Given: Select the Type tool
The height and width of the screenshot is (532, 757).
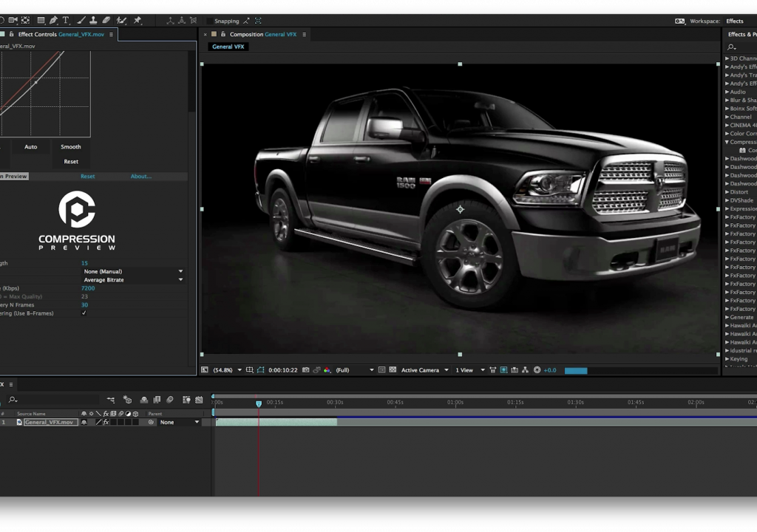Looking at the screenshot, I should point(66,20).
